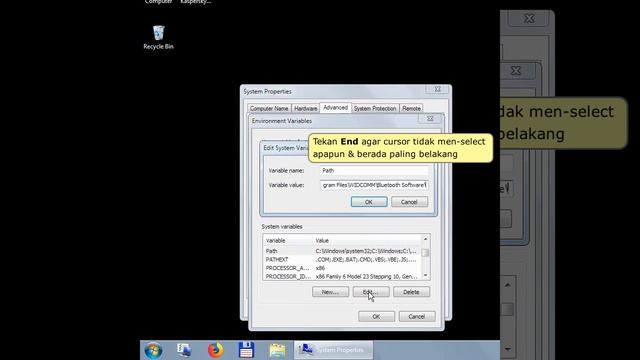640x360 pixels.
Task: Open the System Protection tab
Action: (x=375, y=109)
